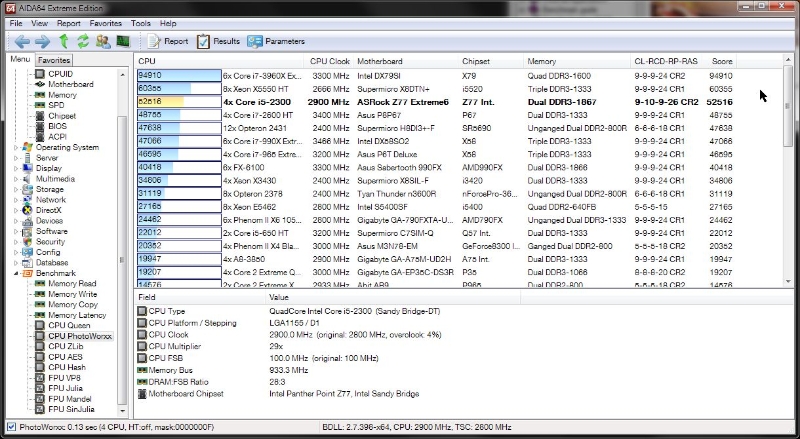Open the CPU Hash benchmark icon
This screenshot has width=800, height=439.
click(x=40, y=367)
